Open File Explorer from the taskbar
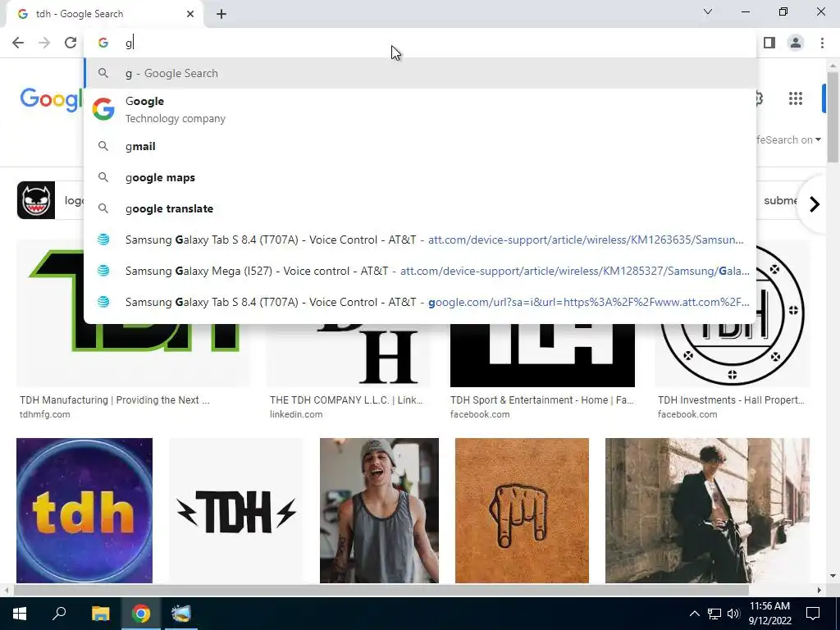Image resolution: width=840 pixels, height=630 pixels. tap(100, 614)
